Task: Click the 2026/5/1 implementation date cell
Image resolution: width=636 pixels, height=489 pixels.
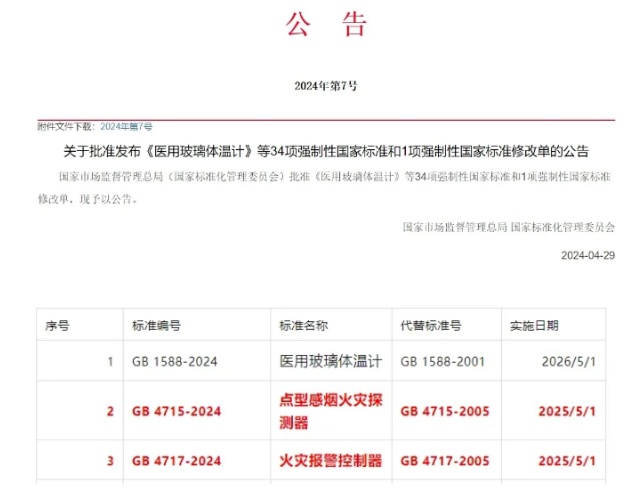Action: tap(567, 361)
